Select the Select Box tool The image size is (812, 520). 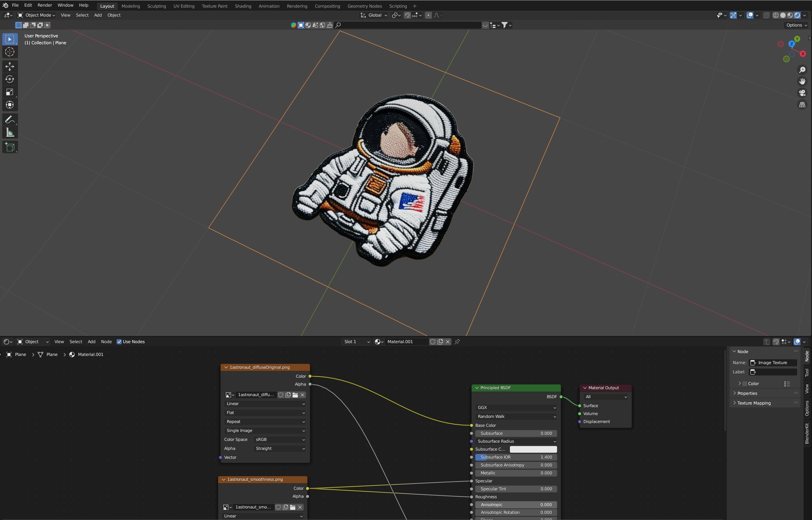9,39
